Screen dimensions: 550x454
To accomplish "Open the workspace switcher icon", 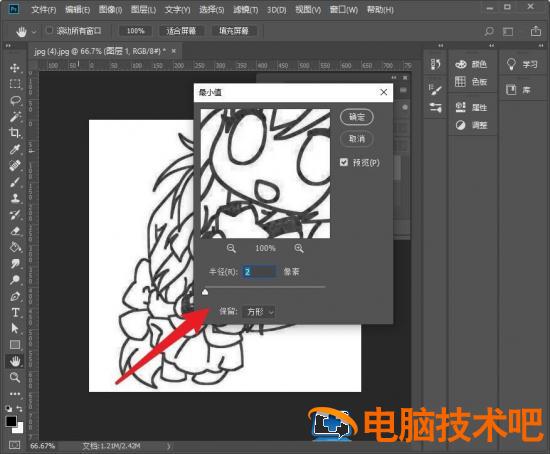I will pyautogui.click(x=508, y=32).
